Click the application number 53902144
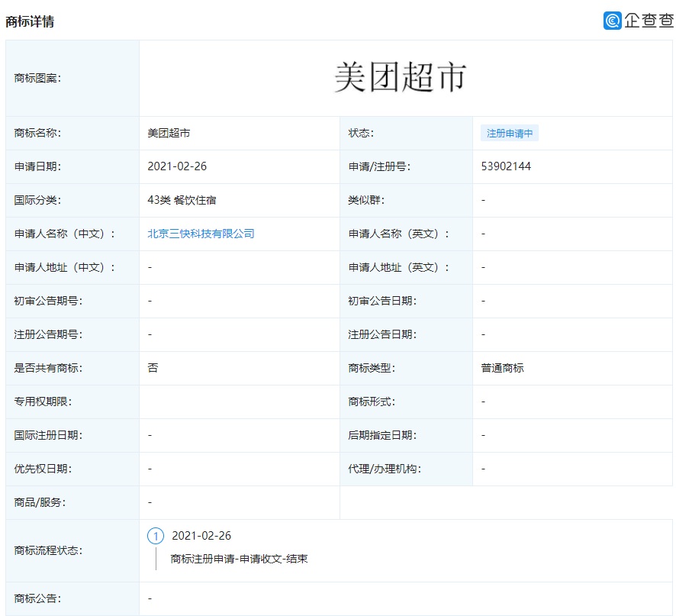 (x=506, y=166)
